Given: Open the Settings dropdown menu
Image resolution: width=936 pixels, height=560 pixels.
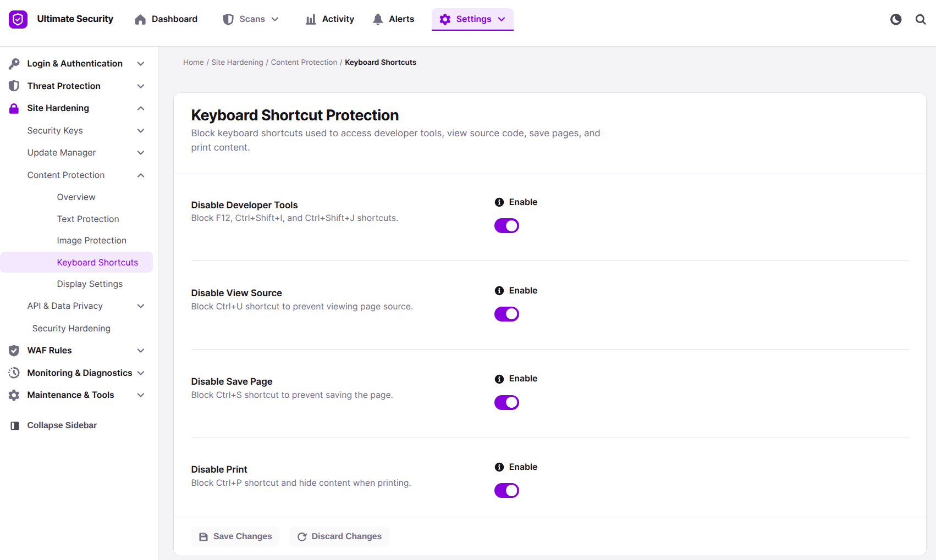Looking at the screenshot, I should click(x=472, y=19).
